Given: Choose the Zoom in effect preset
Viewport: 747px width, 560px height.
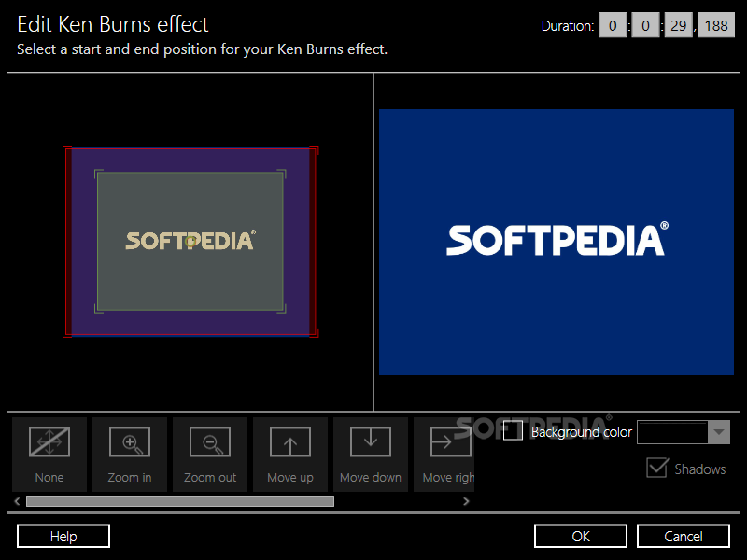Looking at the screenshot, I should pyautogui.click(x=130, y=455).
